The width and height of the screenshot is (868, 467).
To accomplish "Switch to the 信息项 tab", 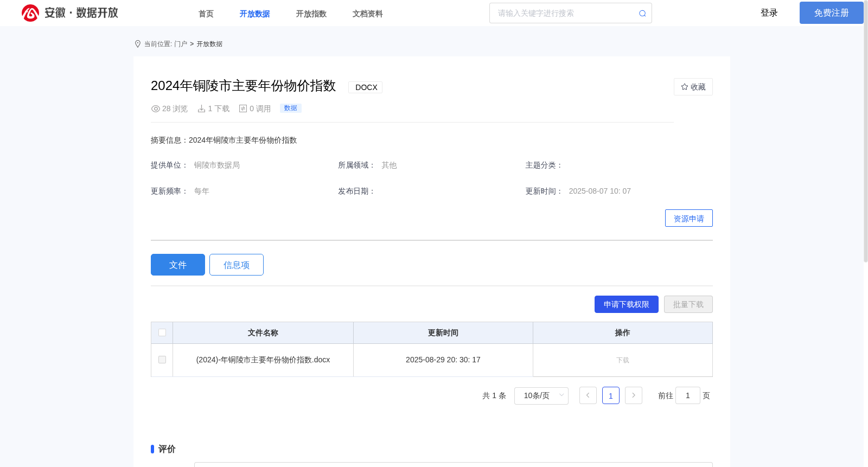I will [237, 265].
